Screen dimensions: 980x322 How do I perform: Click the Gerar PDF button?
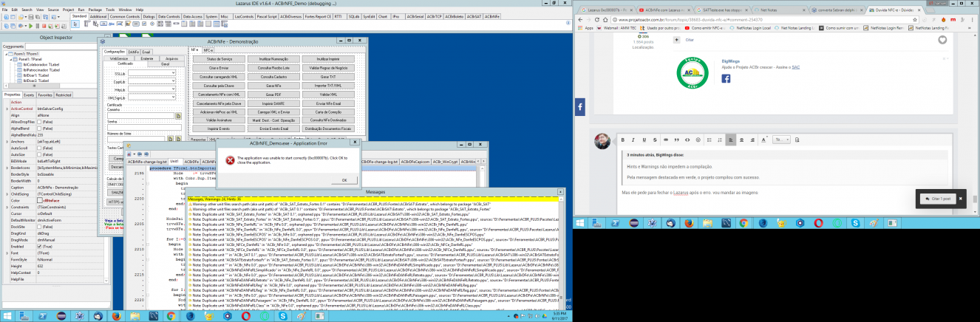pos(273,95)
